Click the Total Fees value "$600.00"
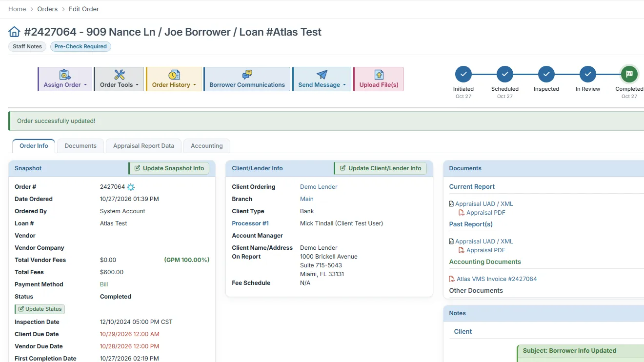Image resolution: width=644 pixels, height=362 pixels. [x=112, y=272]
